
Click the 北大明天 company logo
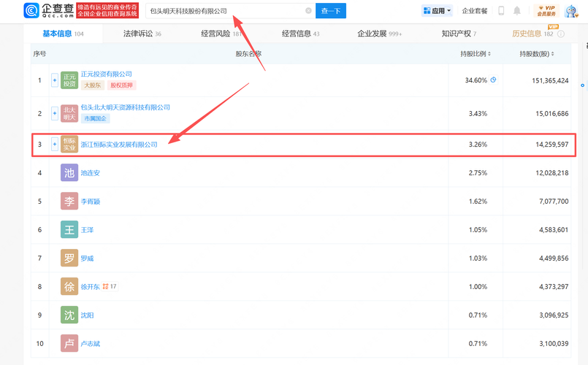(x=69, y=114)
